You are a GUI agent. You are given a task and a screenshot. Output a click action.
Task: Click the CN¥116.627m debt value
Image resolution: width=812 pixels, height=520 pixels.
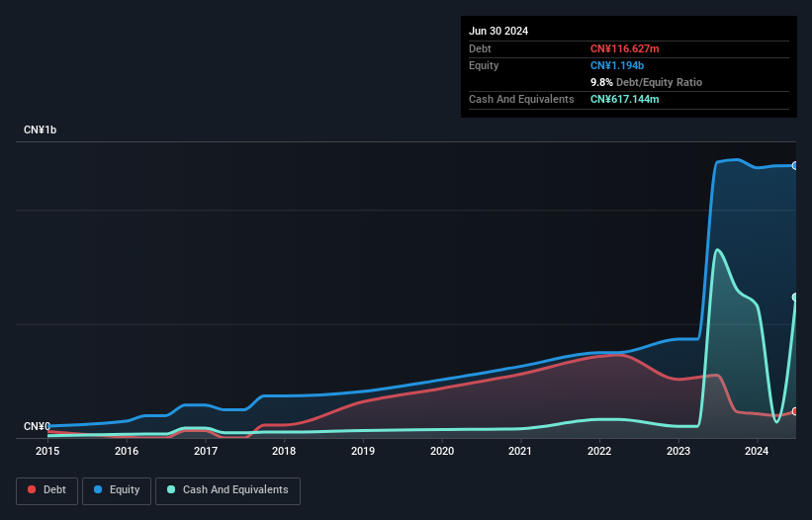pos(624,48)
